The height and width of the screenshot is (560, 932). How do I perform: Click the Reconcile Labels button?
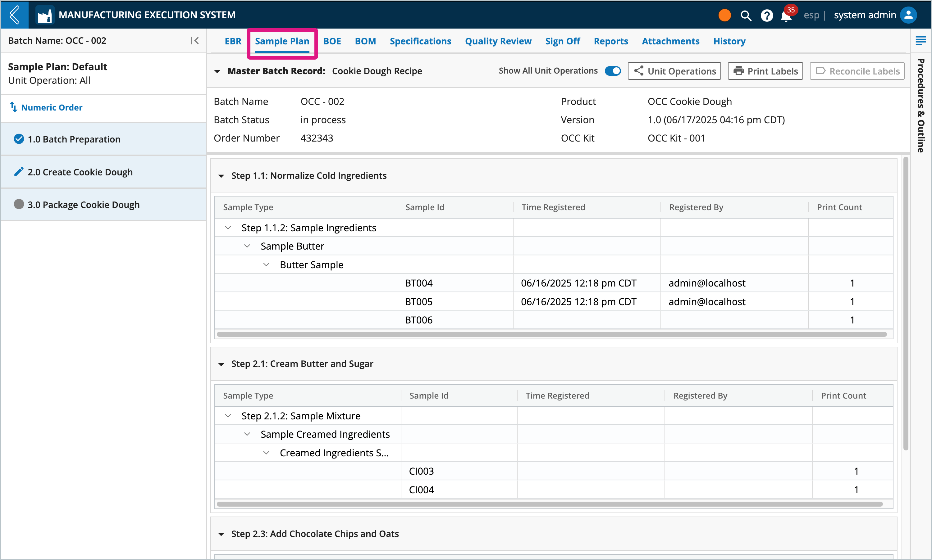coord(857,71)
